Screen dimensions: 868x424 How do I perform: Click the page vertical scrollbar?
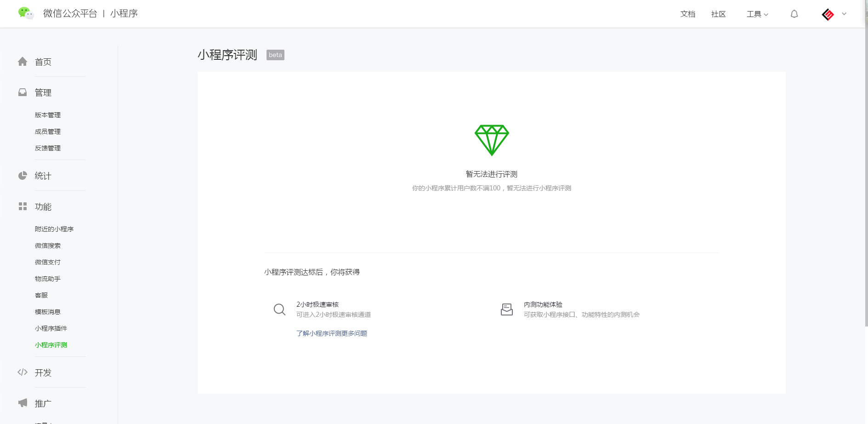click(x=866, y=163)
